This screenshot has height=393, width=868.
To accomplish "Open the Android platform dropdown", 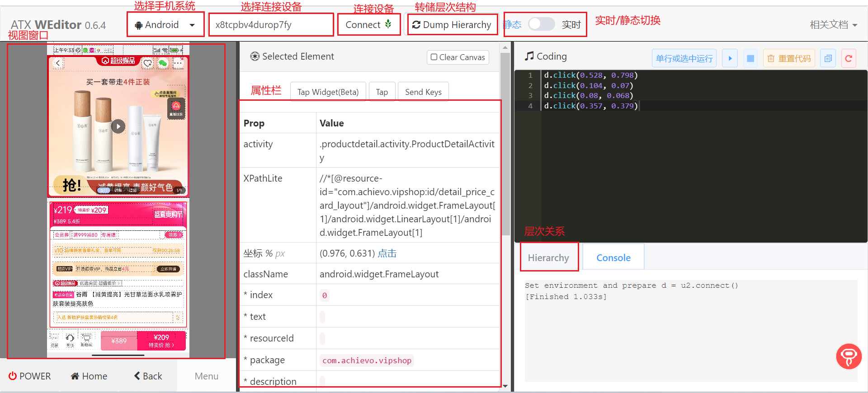I will pos(165,25).
